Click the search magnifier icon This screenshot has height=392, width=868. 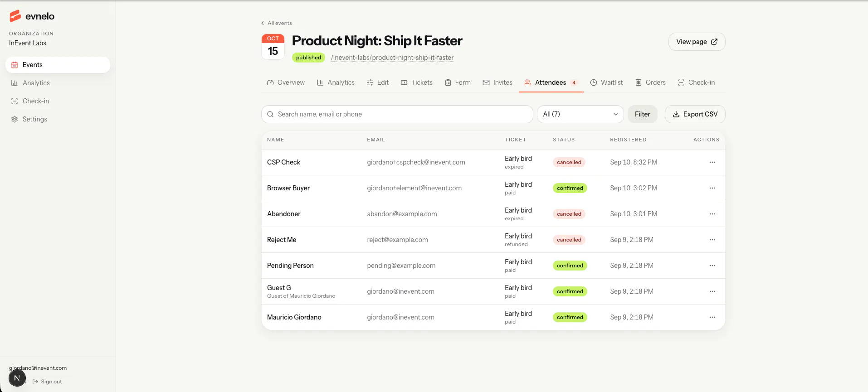pyautogui.click(x=270, y=114)
